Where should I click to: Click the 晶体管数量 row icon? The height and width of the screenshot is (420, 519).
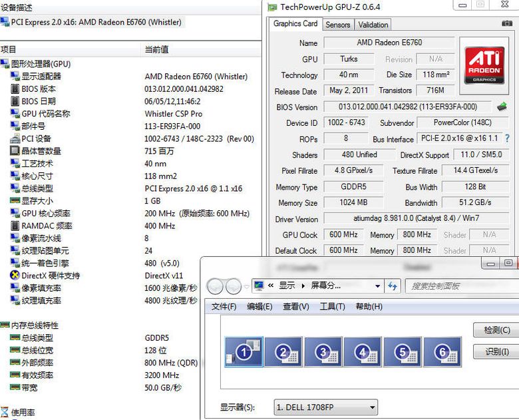coord(15,151)
